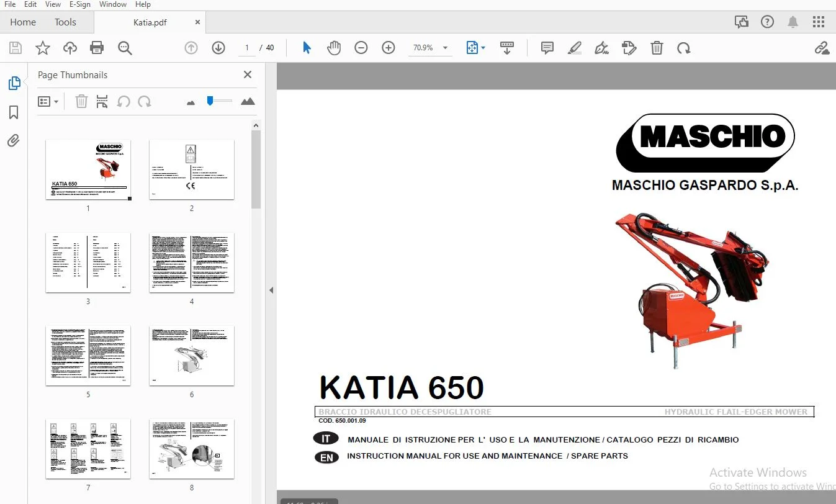Close the Page Thumbnails panel
Screen dimensions: 836x504
point(248,74)
